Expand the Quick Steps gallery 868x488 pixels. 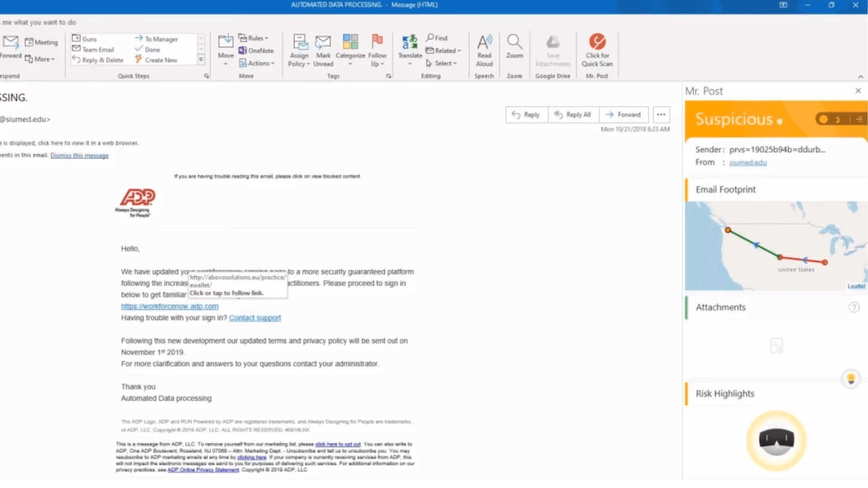click(201, 59)
